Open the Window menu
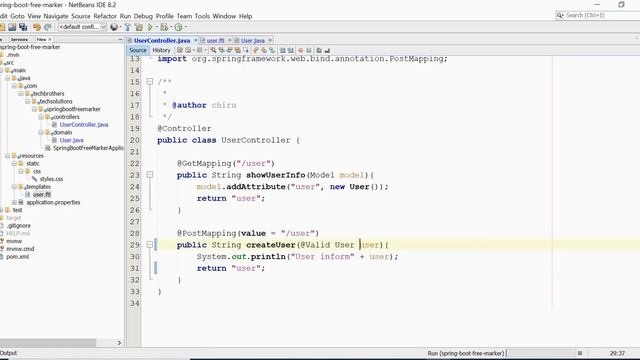The height and width of the screenshot is (360, 640). (224, 16)
